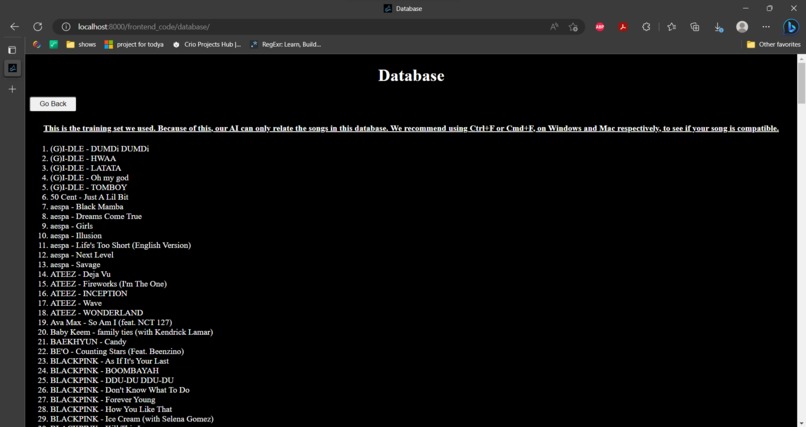
Task: Select list entry BAEKHYUN - Candy
Action: (x=88, y=342)
